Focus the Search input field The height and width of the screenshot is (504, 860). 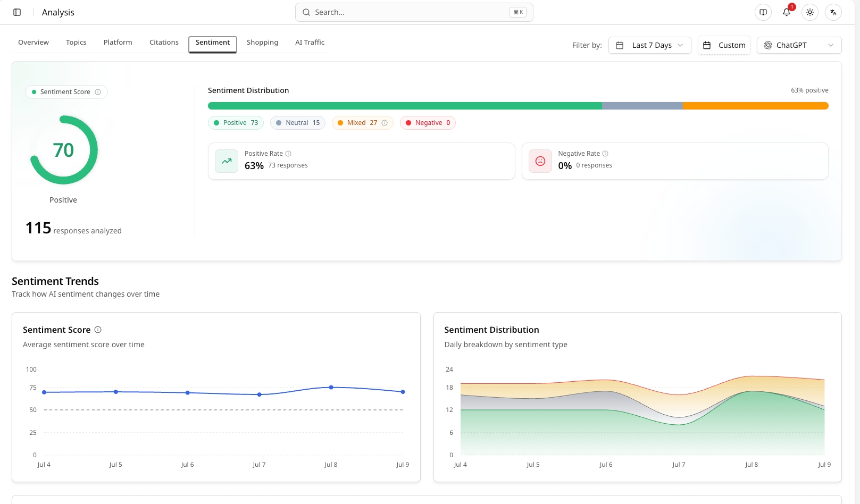414,12
